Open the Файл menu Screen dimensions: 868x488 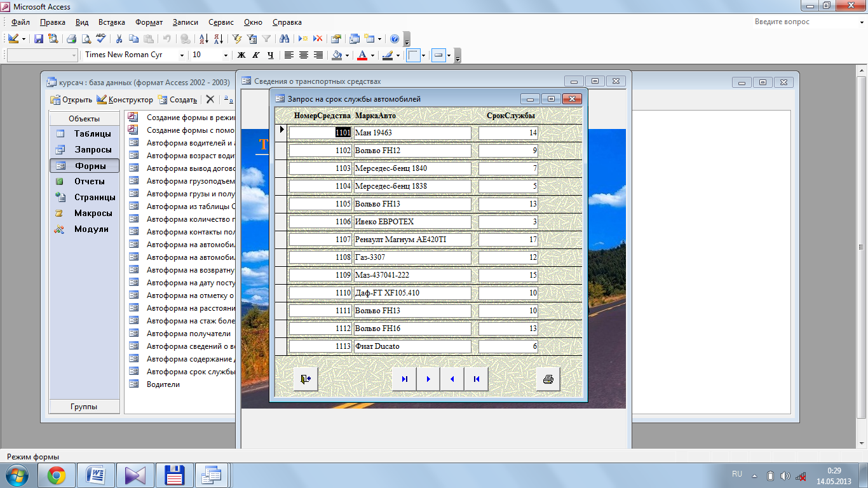[x=20, y=22]
